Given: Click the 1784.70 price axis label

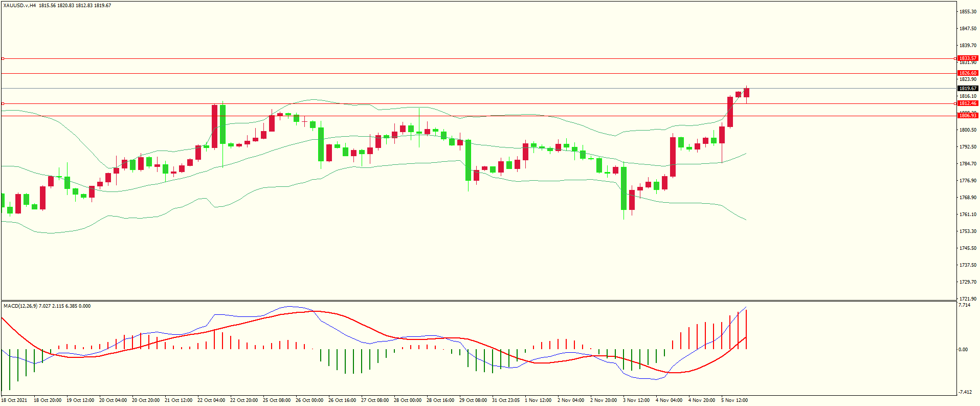Looking at the screenshot, I should pos(968,164).
